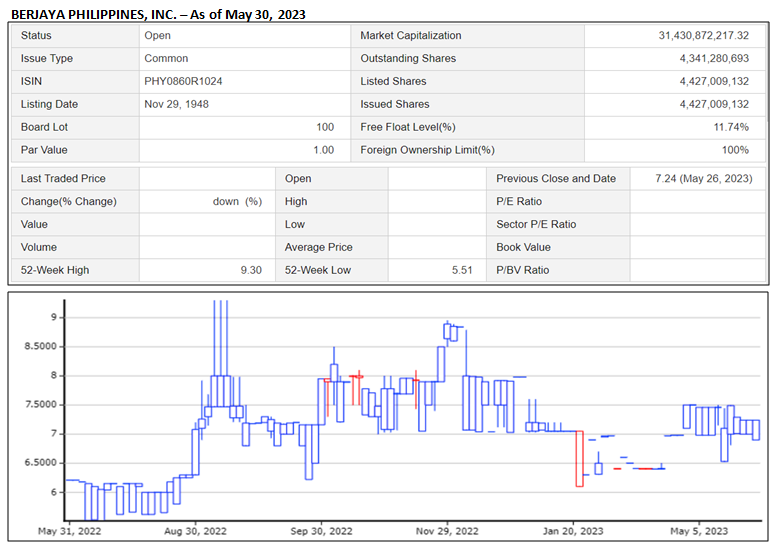Select the 52-Week High label
This screenshot has width=773, height=545.
pyautogui.click(x=55, y=270)
